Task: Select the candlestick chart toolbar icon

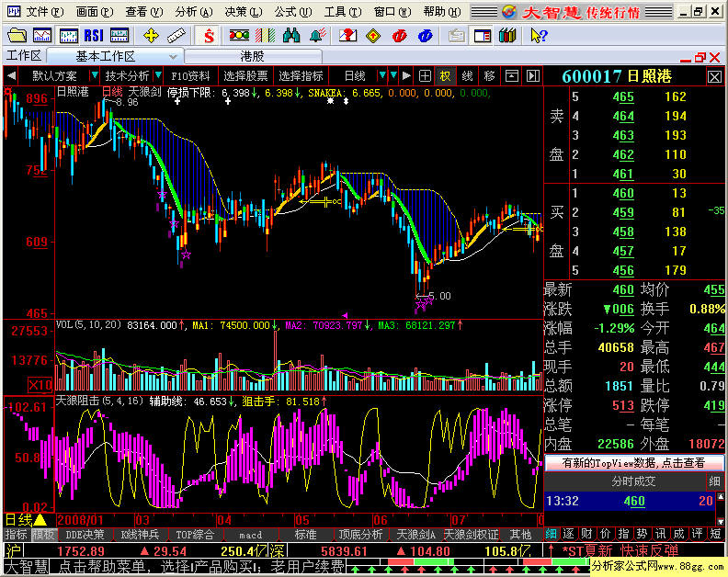Action: 68,35
